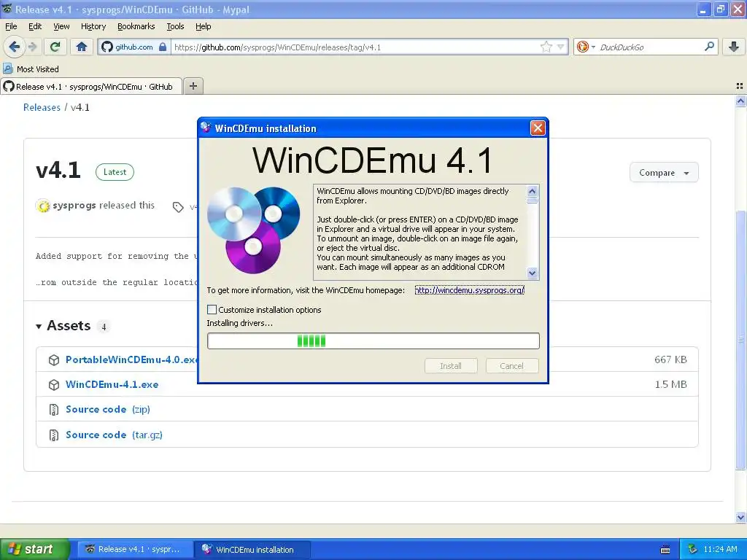
Task: Click the padlock security icon
Action: coord(163,47)
